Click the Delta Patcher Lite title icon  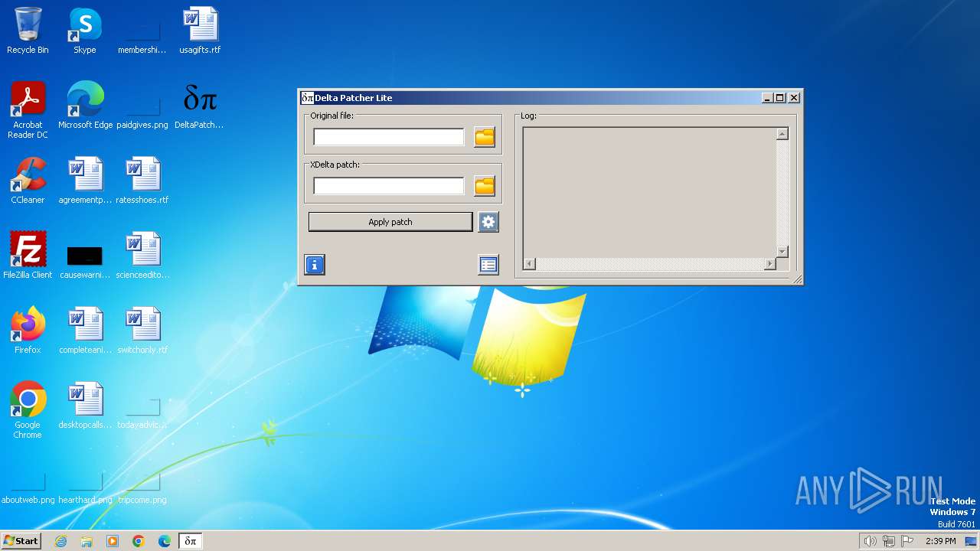[x=307, y=98]
